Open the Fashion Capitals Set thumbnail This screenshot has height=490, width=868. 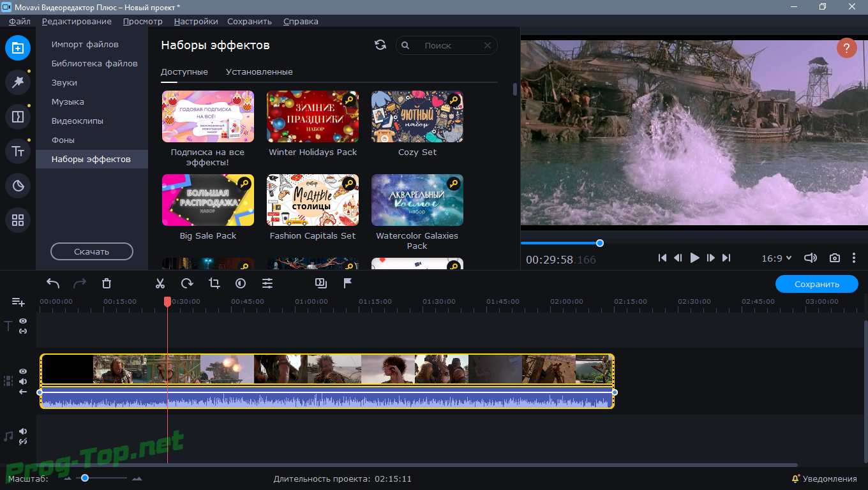pos(313,200)
